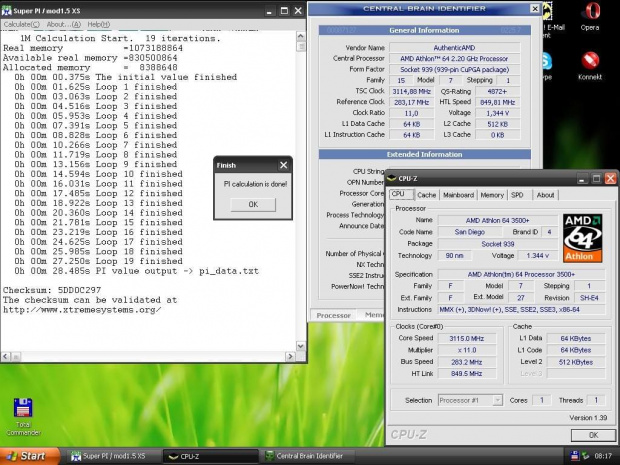Go to the About tab in CPU-Z
The image size is (620, 465).
pyautogui.click(x=545, y=195)
